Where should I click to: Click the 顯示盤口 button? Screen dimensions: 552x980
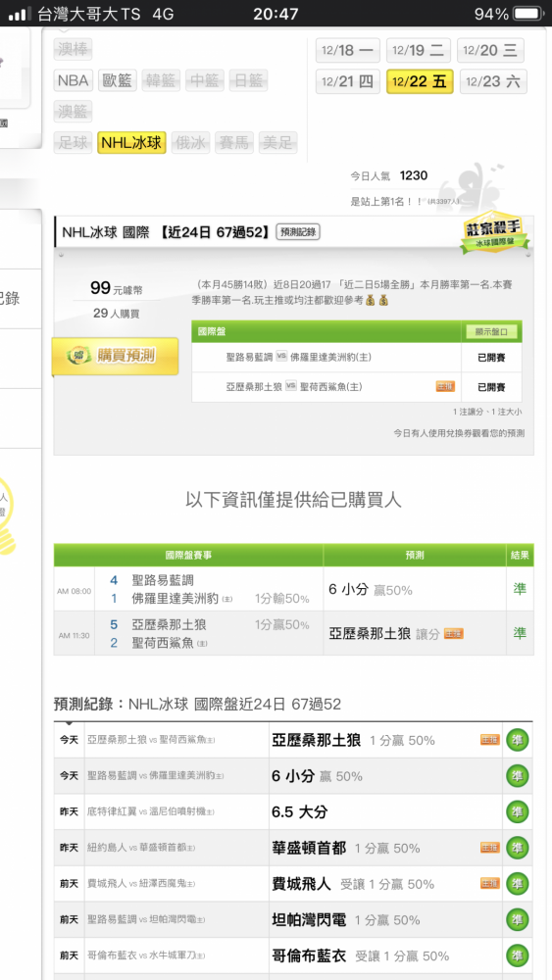pyautogui.click(x=491, y=332)
